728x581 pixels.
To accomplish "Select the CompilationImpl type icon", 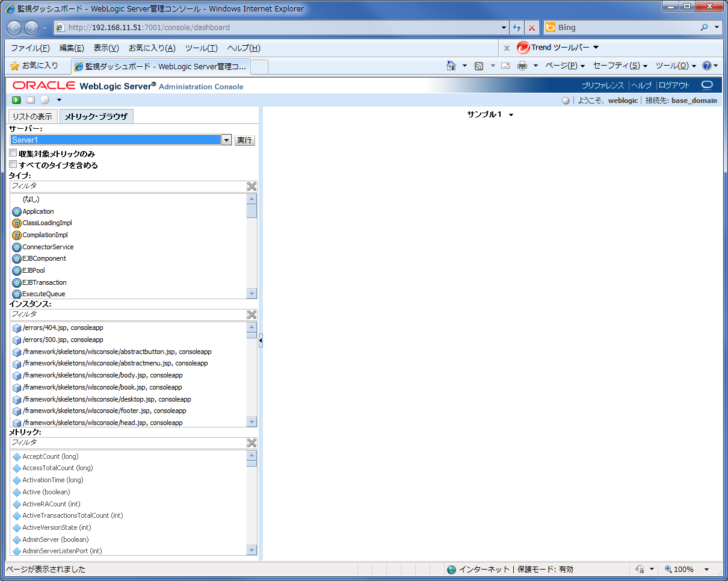I will (x=17, y=235).
